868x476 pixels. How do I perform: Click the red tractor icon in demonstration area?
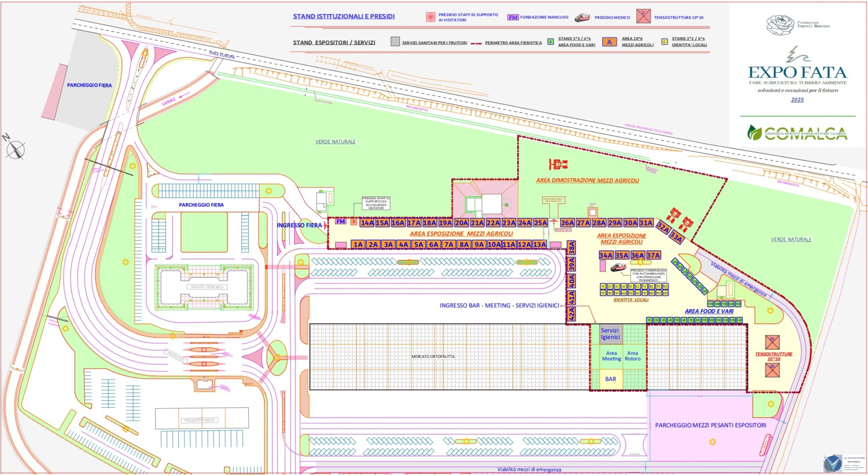558,164
